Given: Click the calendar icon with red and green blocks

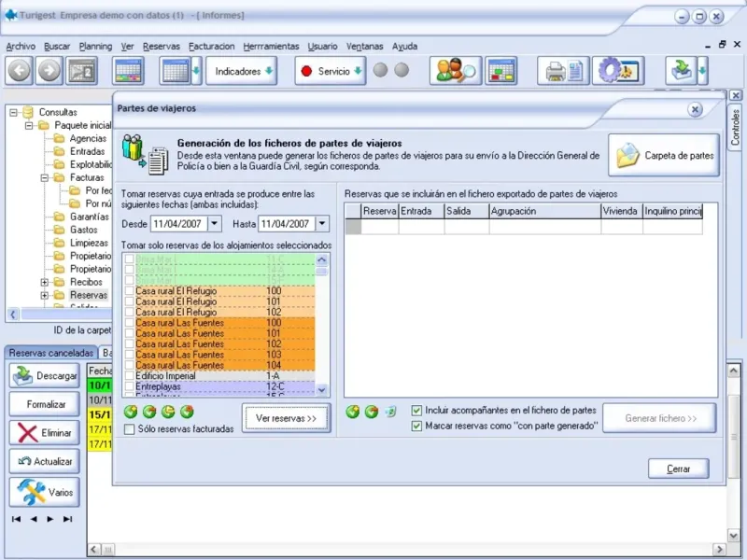Looking at the screenshot, I should tap(500, 71).
